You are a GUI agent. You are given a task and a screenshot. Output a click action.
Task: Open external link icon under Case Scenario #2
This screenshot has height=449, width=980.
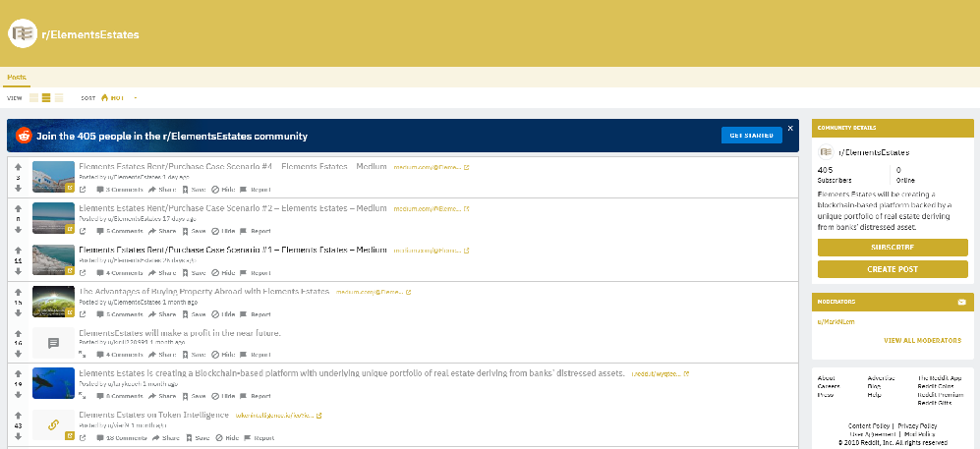point(83,231)
